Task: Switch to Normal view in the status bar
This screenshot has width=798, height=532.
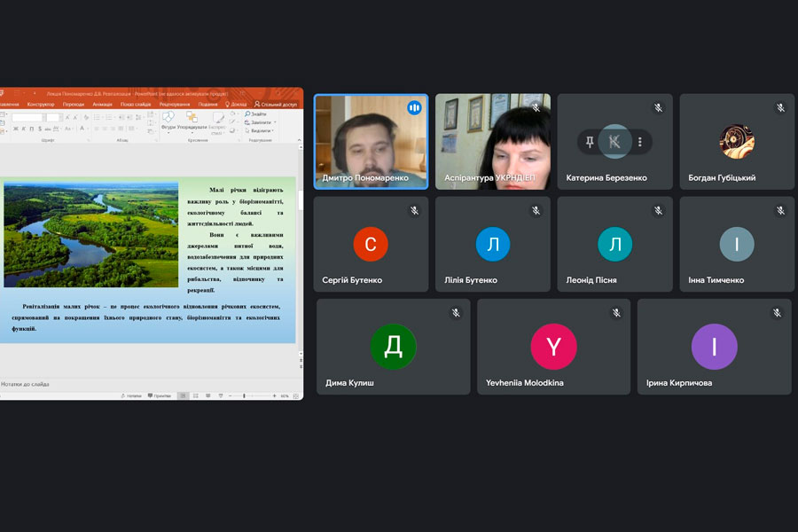Action: (184, 395)
